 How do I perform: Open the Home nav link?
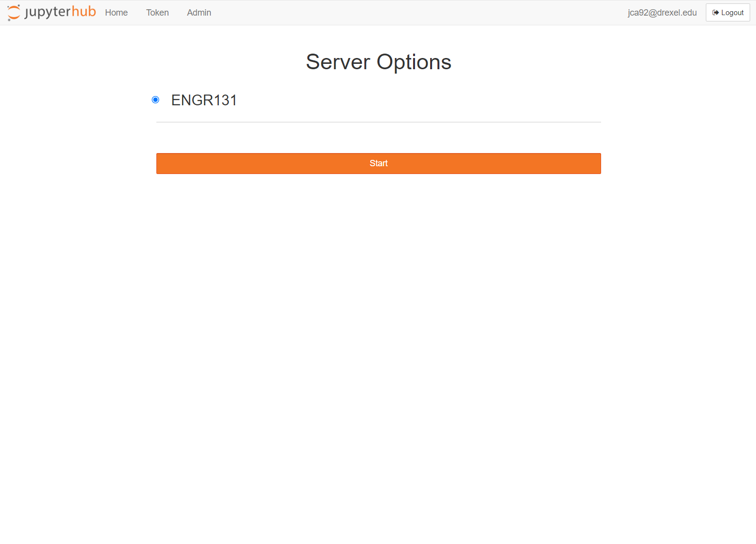click(x=116, y=13)
